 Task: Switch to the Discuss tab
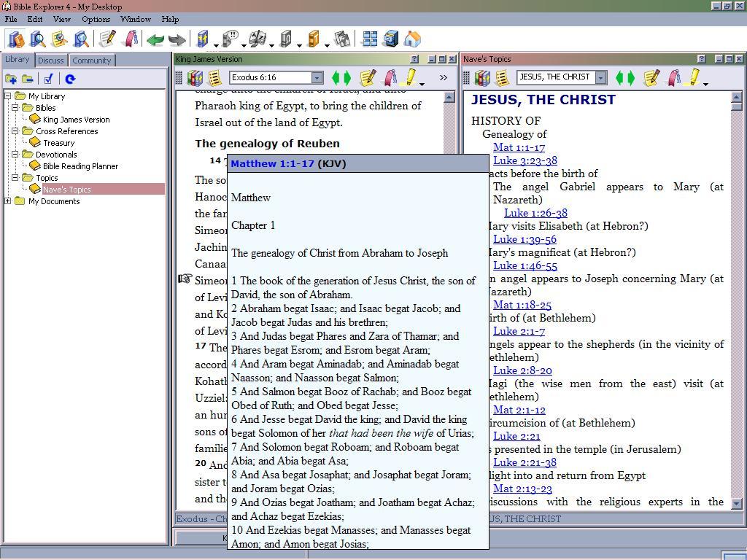(51, 61)
